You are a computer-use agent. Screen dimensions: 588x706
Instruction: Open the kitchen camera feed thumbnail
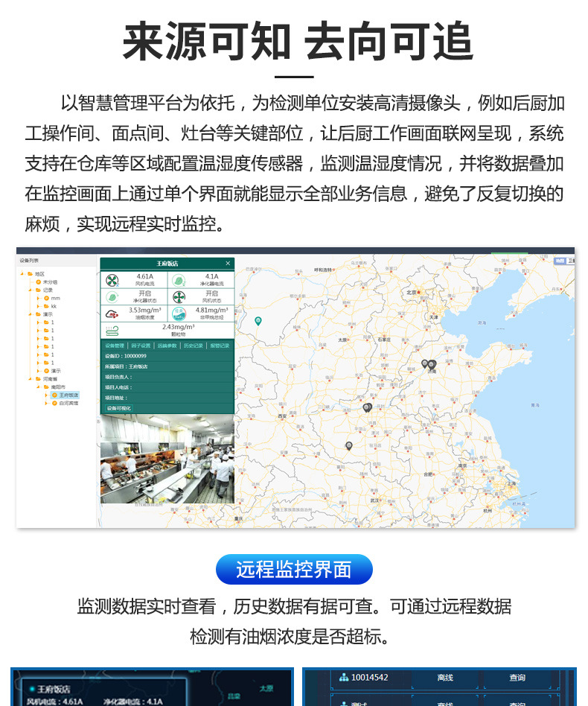[x=167, y=459]
